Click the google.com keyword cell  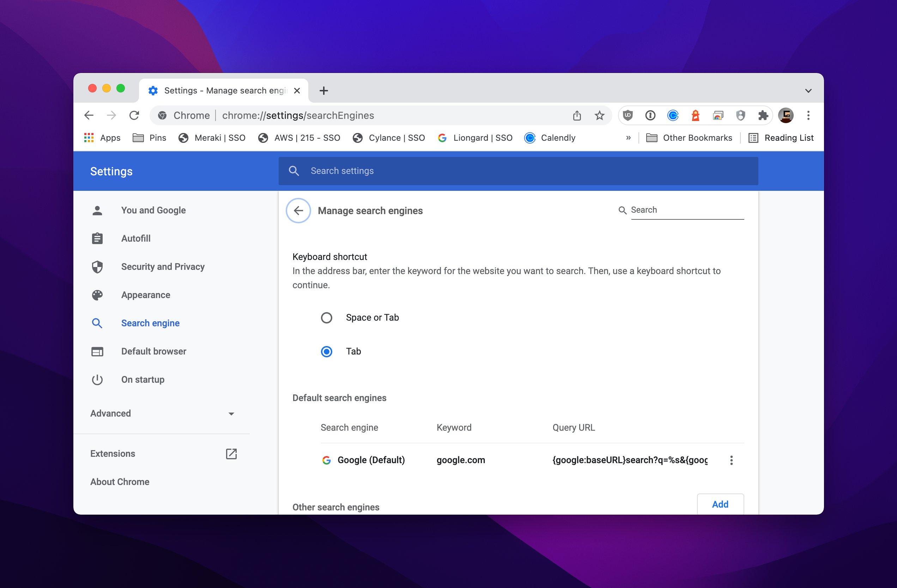461,460
